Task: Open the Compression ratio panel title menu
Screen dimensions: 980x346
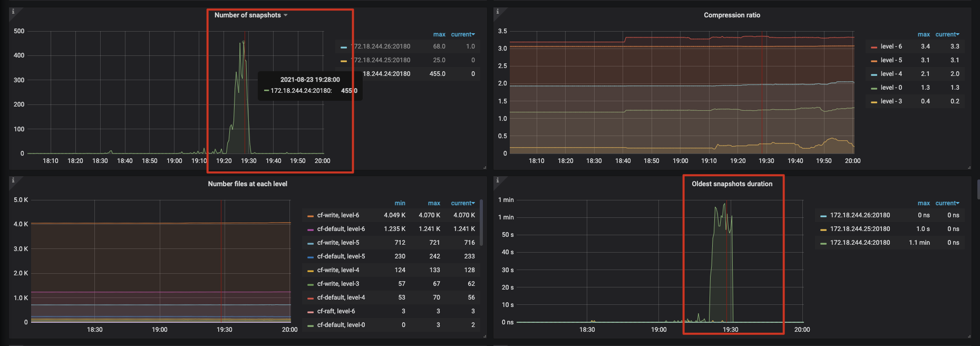Action: tap(732, 15)
